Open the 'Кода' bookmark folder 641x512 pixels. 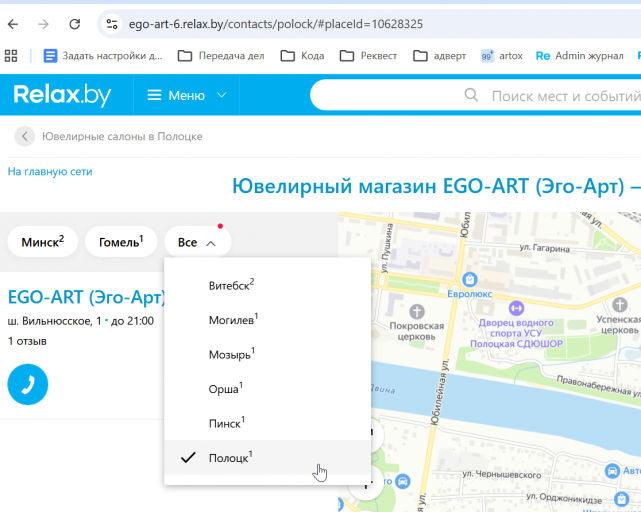coord(303,56)
